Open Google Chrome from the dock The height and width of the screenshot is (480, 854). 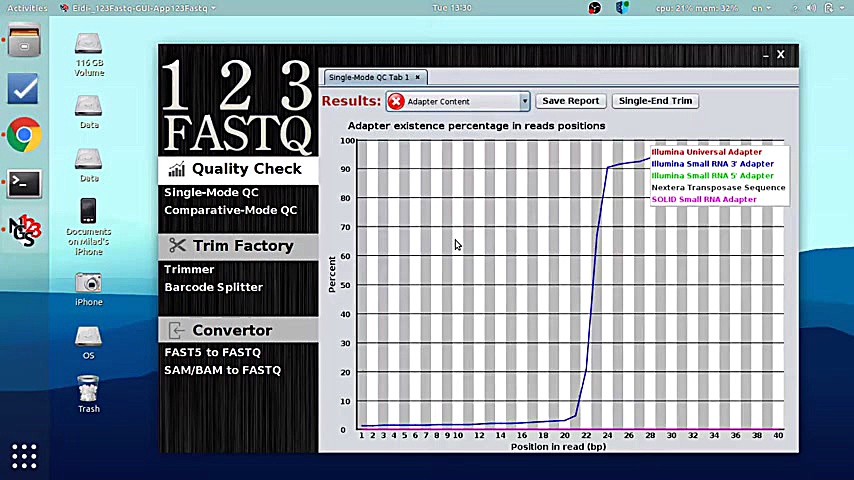pyautogui.click(x=23, y=135)
